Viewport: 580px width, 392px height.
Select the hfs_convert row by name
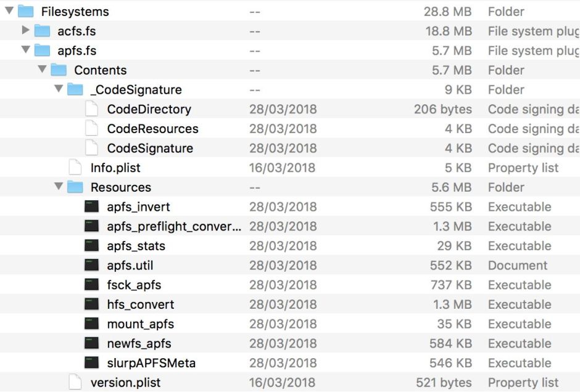coord(141,304)
